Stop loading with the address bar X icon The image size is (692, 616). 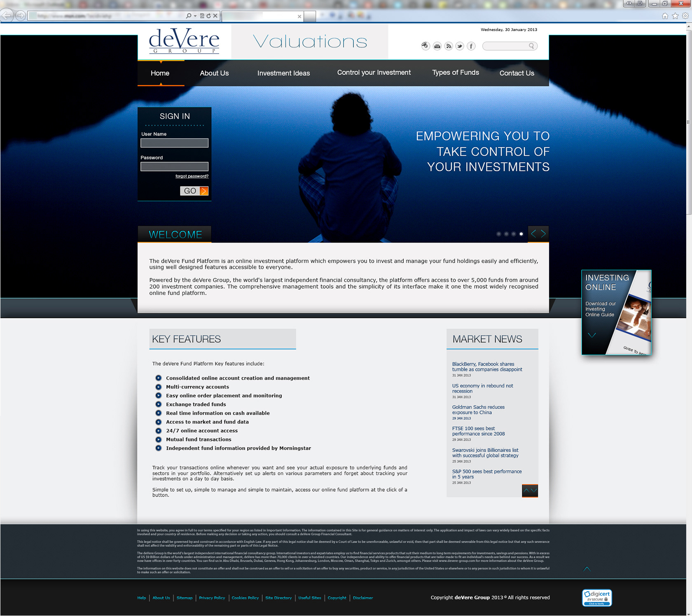click(215, 16)
